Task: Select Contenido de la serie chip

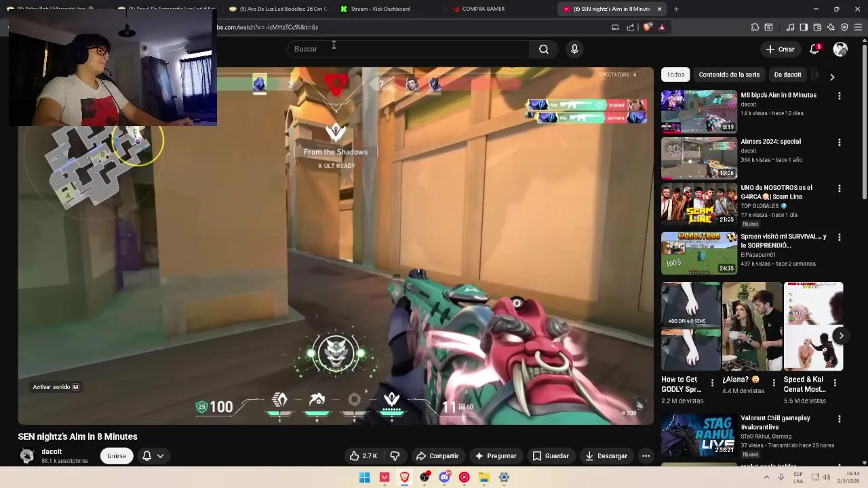Action: (729, 75)
